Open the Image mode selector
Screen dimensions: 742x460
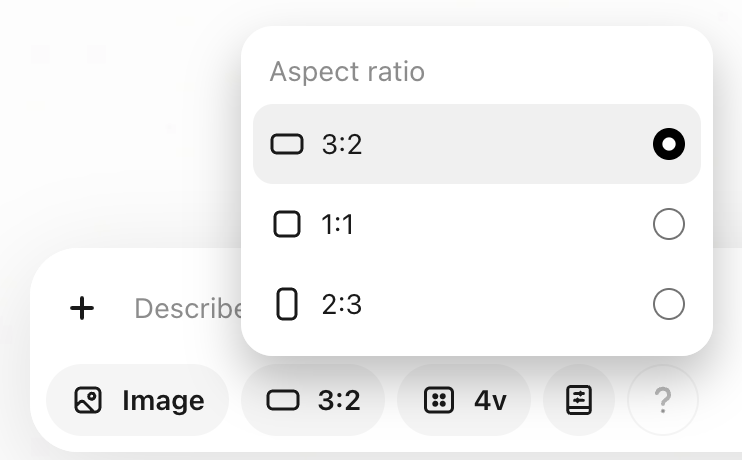coord(138,401)
